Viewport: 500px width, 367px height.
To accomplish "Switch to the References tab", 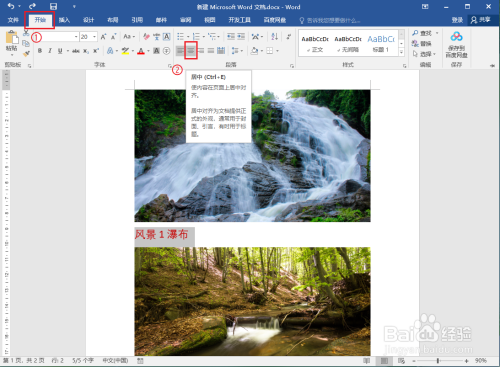I will click(x=137, y=20).
